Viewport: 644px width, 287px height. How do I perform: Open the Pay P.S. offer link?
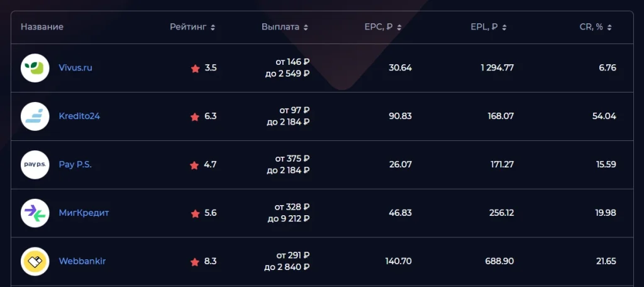pos(75,165)
